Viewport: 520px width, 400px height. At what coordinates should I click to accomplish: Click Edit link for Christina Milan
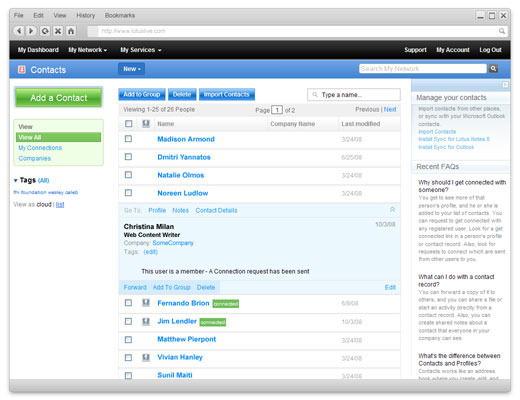[x=390, y=287]
